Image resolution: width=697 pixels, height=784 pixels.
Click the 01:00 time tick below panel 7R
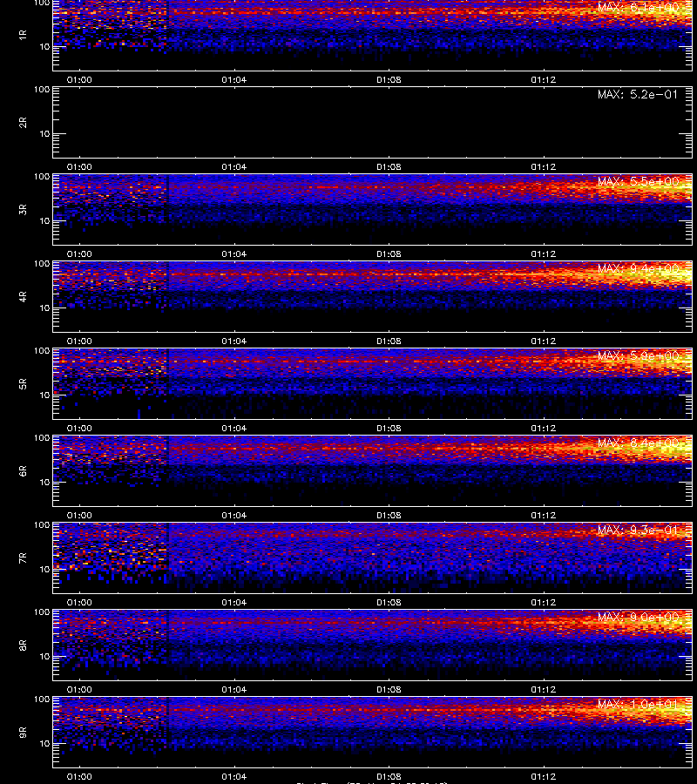pyautogui.click(x=79, y=603)
